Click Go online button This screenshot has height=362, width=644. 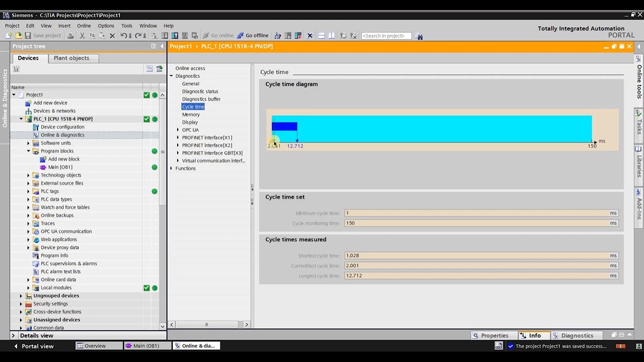point(218,36)
